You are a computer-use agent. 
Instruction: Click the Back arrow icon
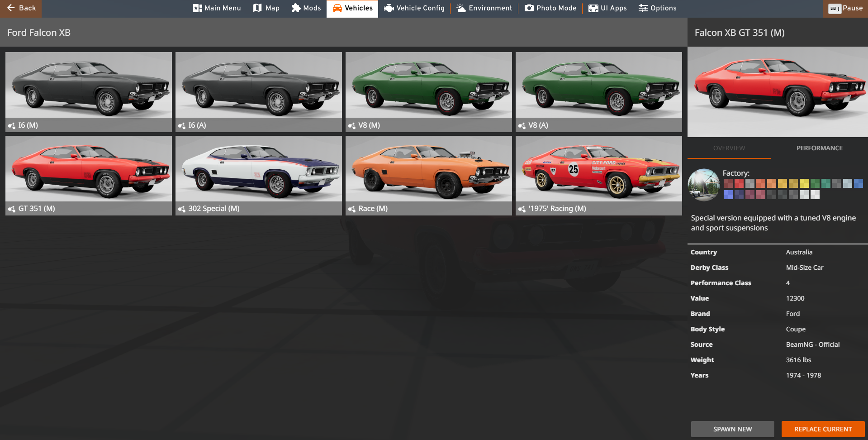pos(11,8)
